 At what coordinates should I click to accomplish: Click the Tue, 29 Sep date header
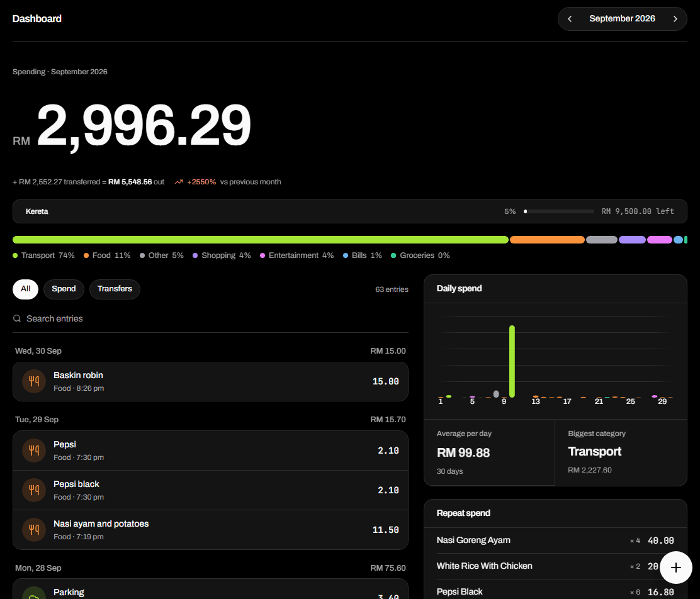37,420
